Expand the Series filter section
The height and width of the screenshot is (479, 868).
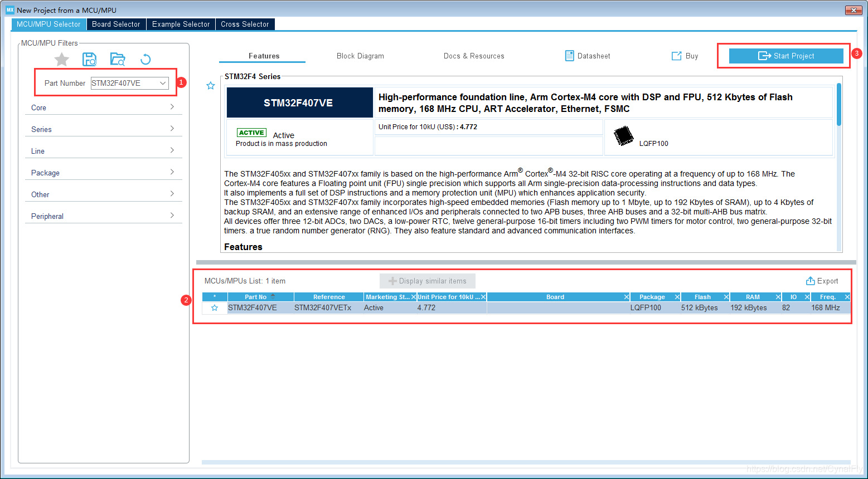[x=103, y=129]
